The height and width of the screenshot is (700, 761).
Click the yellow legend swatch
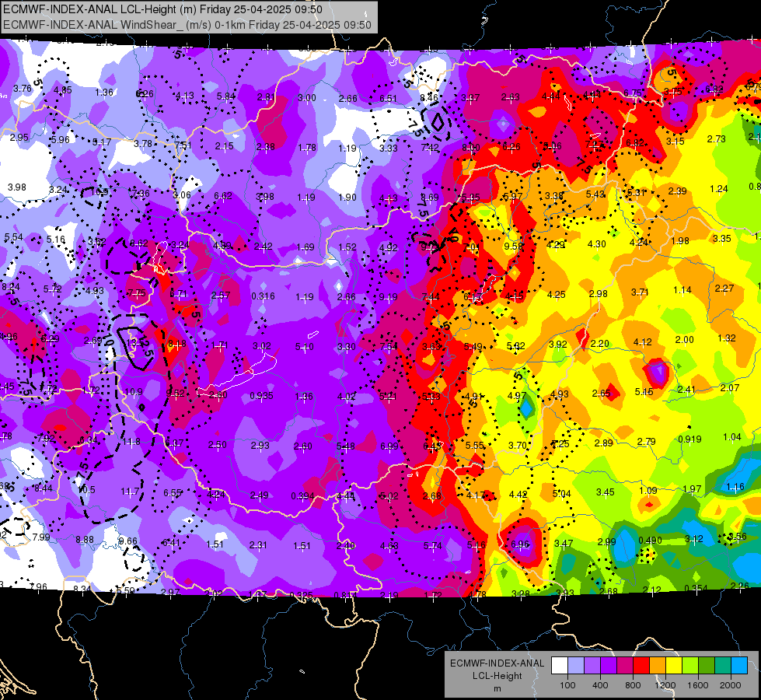click(x=674, y=666)
